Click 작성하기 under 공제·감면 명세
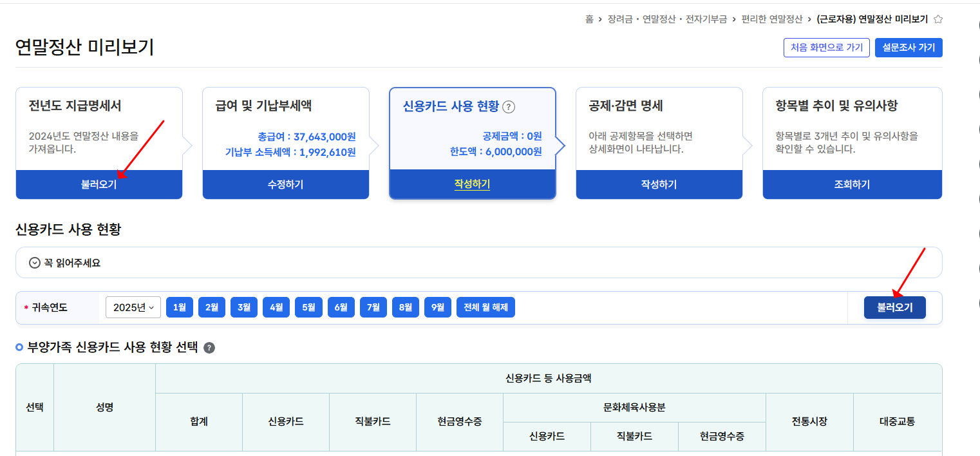This screenshot has height=456, width=980. [659, 185]
